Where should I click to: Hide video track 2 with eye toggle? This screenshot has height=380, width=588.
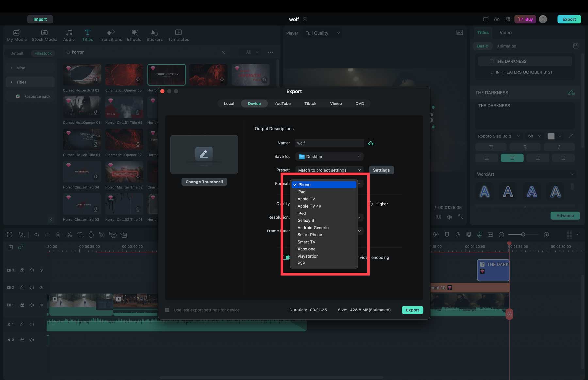point(41,287)
